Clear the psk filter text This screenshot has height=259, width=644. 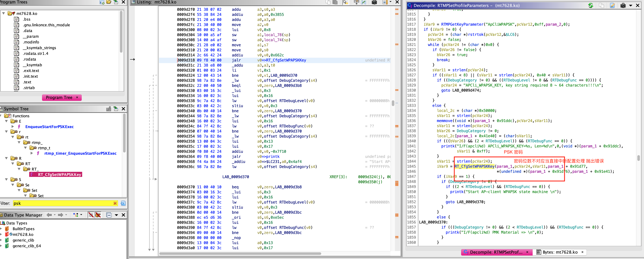115,203
